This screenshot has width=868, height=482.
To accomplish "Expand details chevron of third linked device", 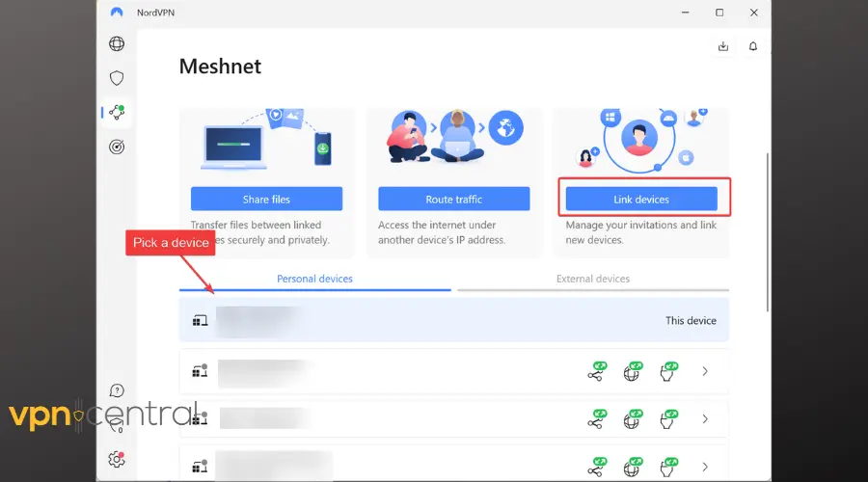I will tap(705, 468).
